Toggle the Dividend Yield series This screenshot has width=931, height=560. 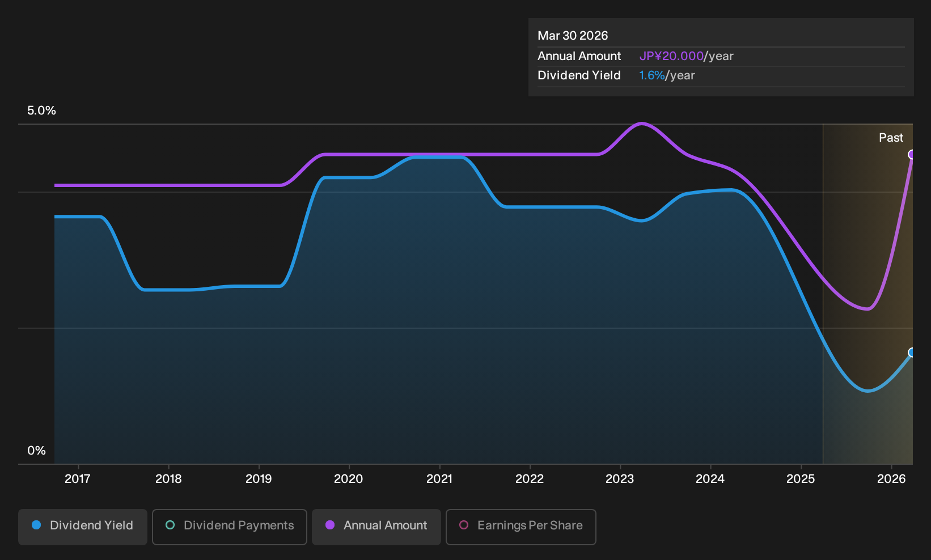tap(83, 527)
